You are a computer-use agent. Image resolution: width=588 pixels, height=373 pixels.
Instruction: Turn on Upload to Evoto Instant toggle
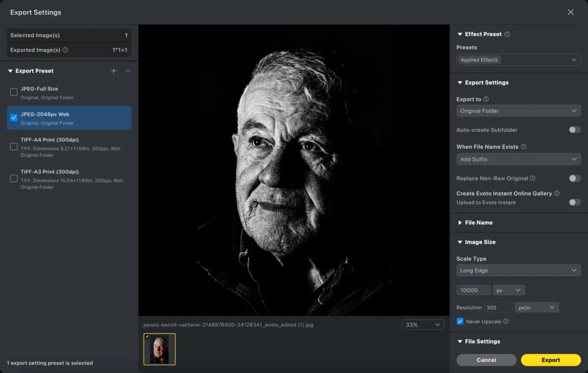[574, 202]
